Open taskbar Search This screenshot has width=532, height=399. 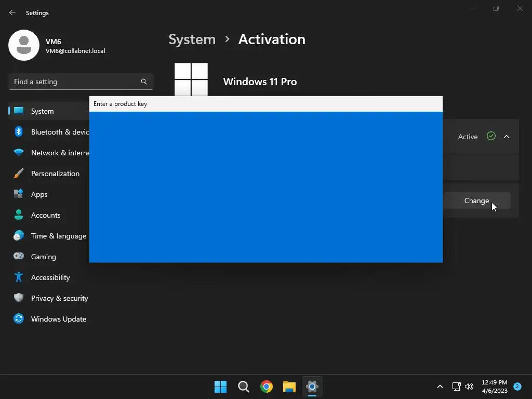[x=244, y=387]
